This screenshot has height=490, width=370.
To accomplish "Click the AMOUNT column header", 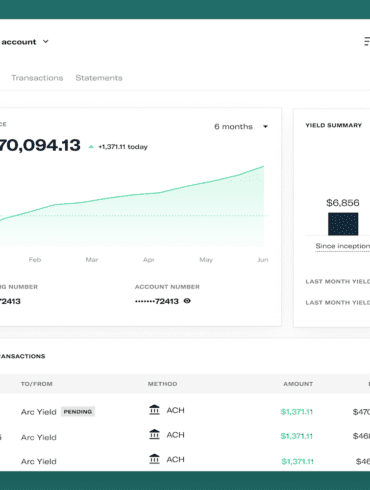I will [298, 384].
